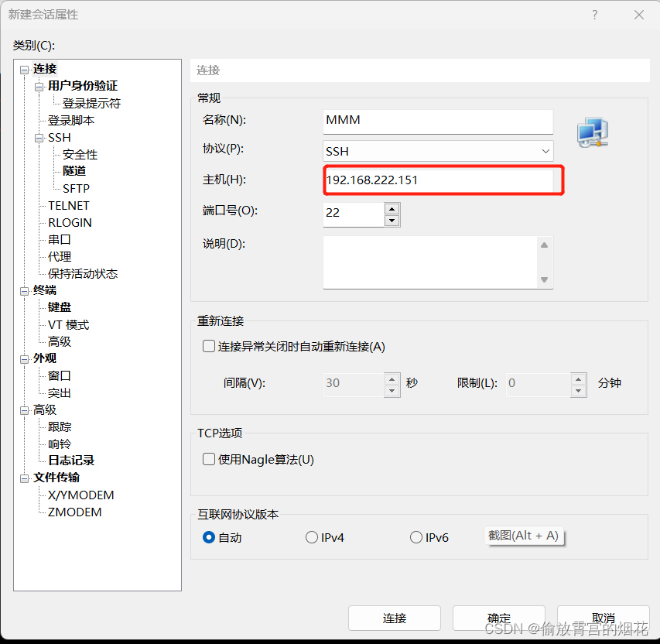This screenshot has width=660, height=644.
Task: Open the help question mark button
Action: point(594,15)
